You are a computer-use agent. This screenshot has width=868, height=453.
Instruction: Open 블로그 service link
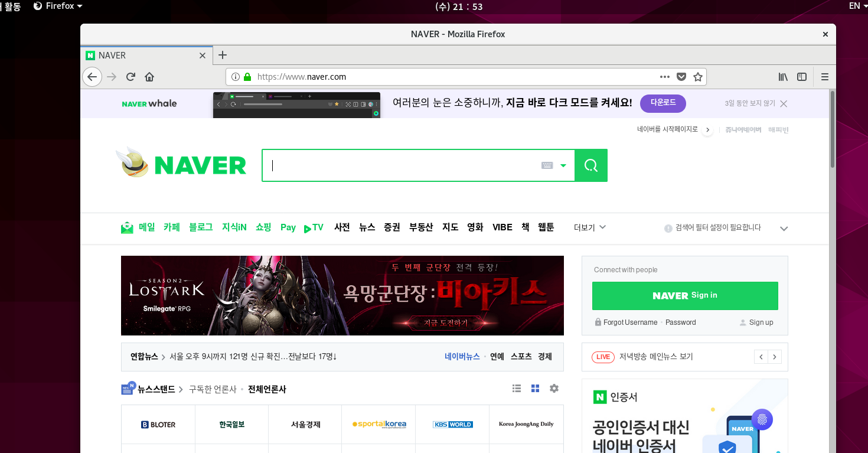pos(201,227)
